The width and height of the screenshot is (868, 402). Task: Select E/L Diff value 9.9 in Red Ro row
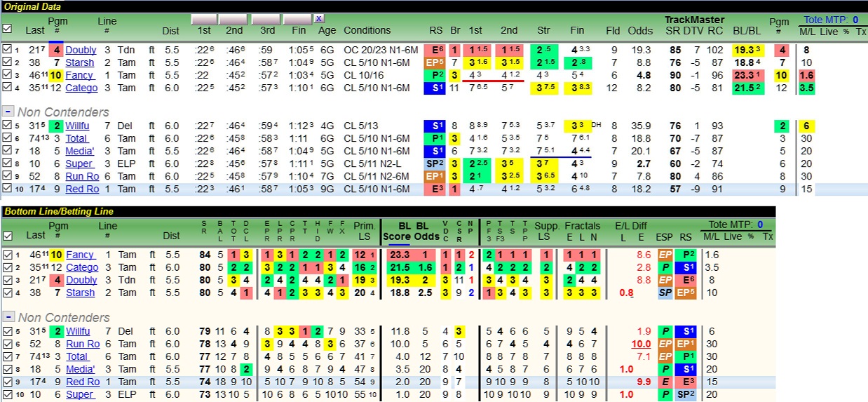point(643,382)
